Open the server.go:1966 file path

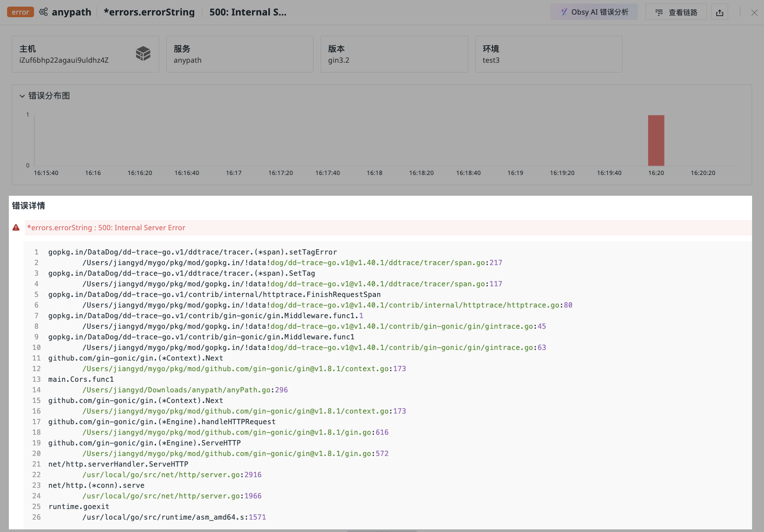tap(172, 496)
